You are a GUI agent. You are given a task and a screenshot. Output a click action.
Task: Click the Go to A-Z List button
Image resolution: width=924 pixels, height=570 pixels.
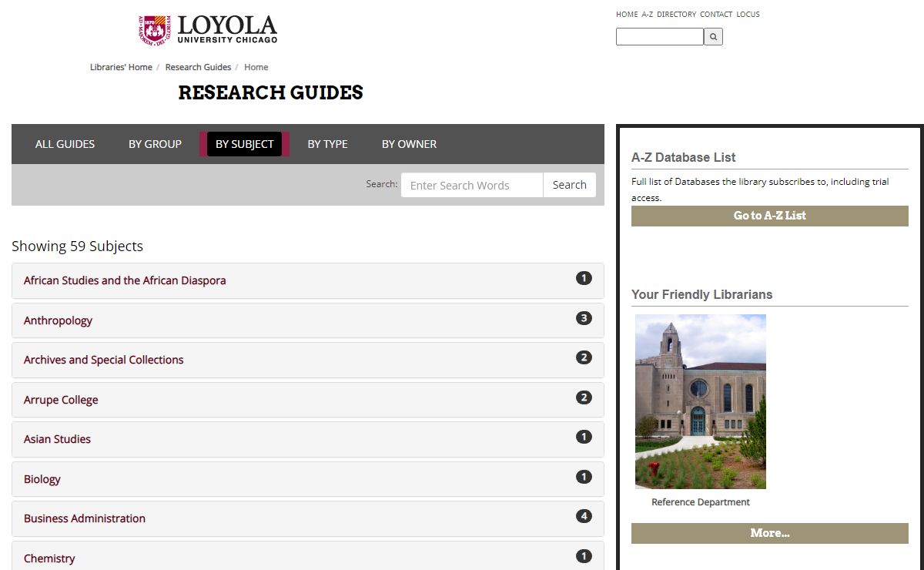[x=769, y=216]
